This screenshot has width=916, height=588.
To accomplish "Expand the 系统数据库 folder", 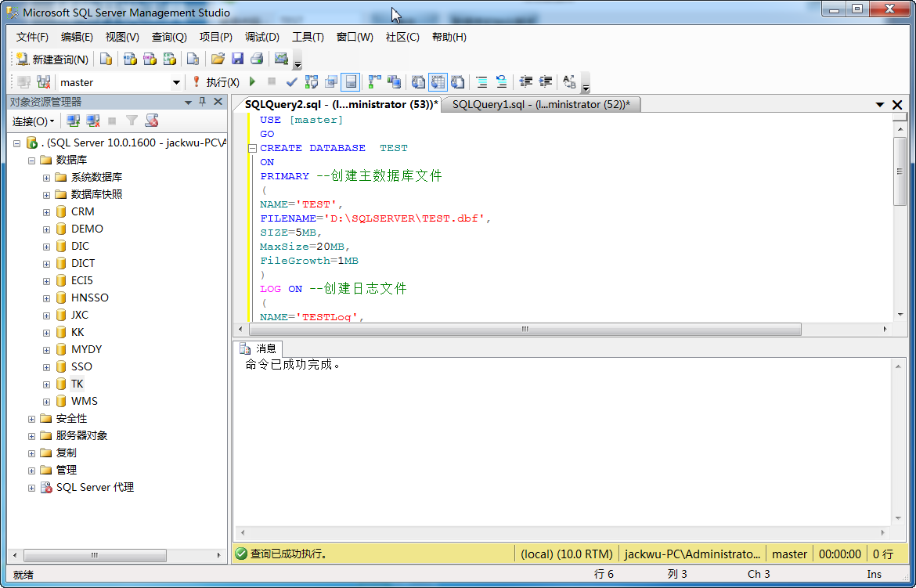I will [x=46, y=178].
